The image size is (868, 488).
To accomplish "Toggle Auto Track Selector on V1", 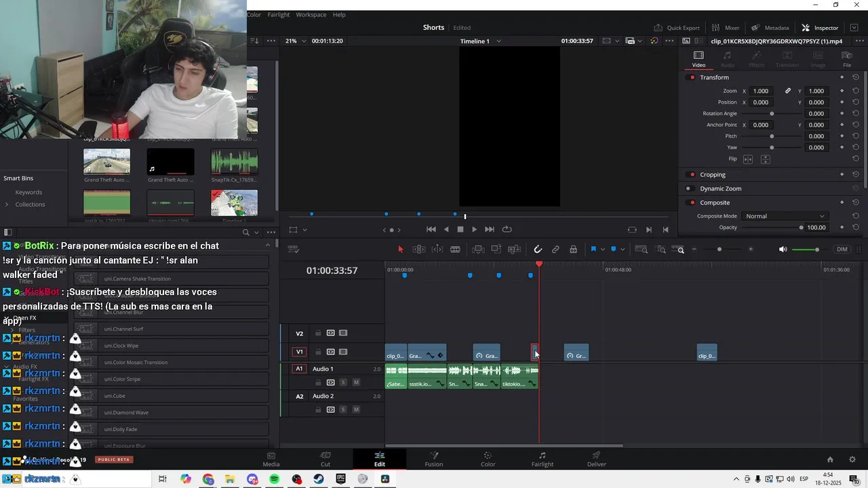I will pyautogui.click(x=331, y=352).
